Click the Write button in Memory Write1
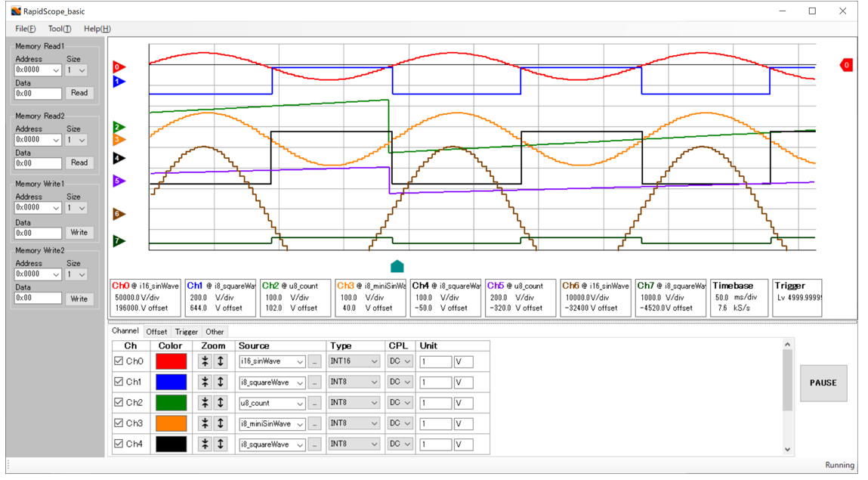The image size is (868, 480). point(79,233)
